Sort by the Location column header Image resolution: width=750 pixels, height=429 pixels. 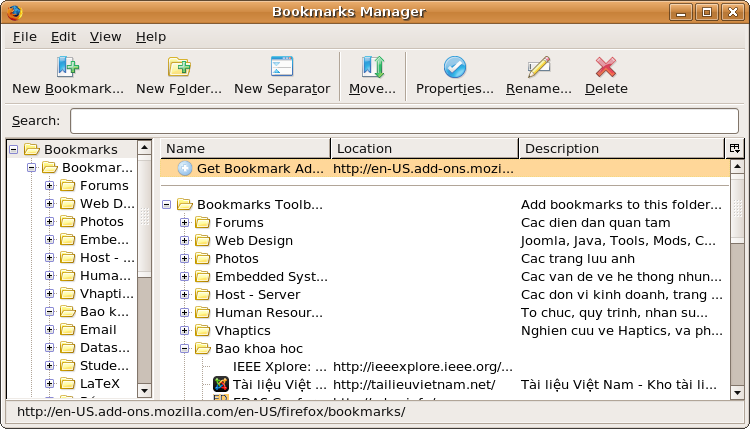coord(424,148)
